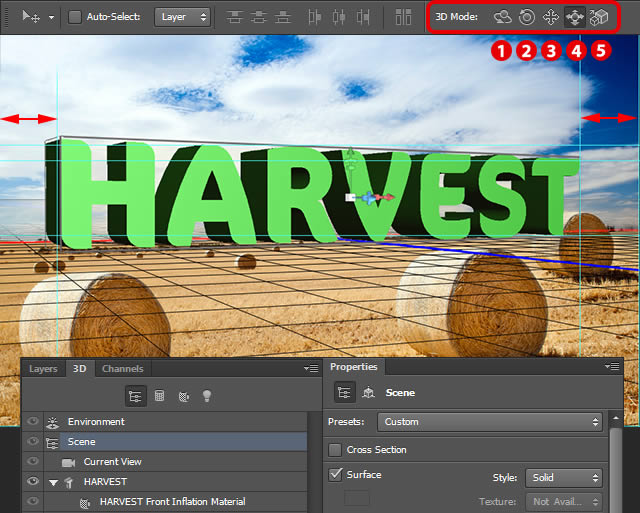
Task: Uncheck the Surface checkbox
Action: click(335, 475)
